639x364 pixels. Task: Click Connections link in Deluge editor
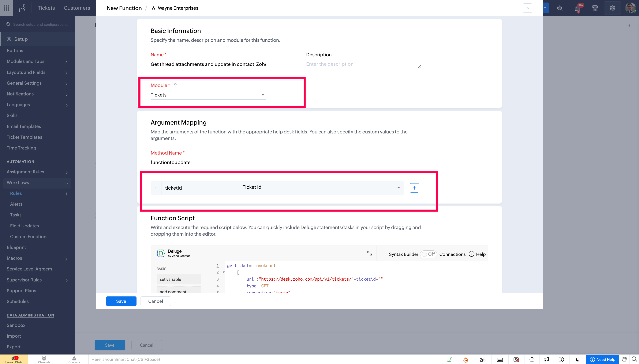click(452, 254)
